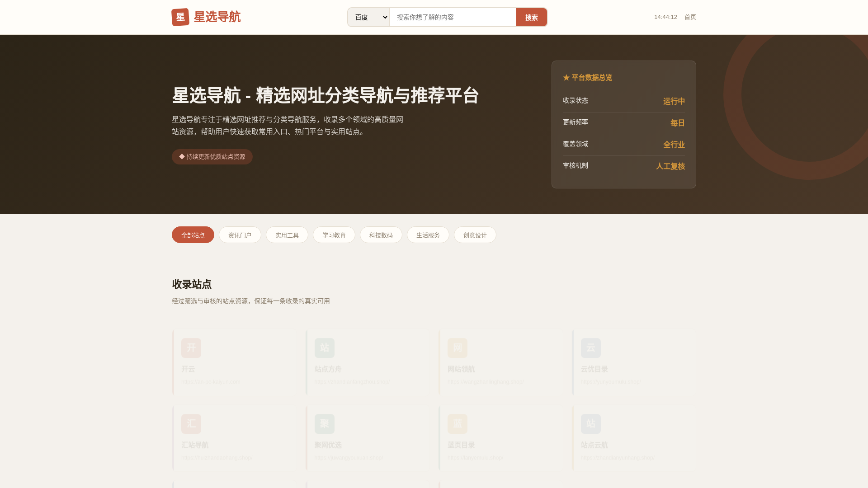
Task: Open the 站点云航 site title link
Action: pos(594,445)
